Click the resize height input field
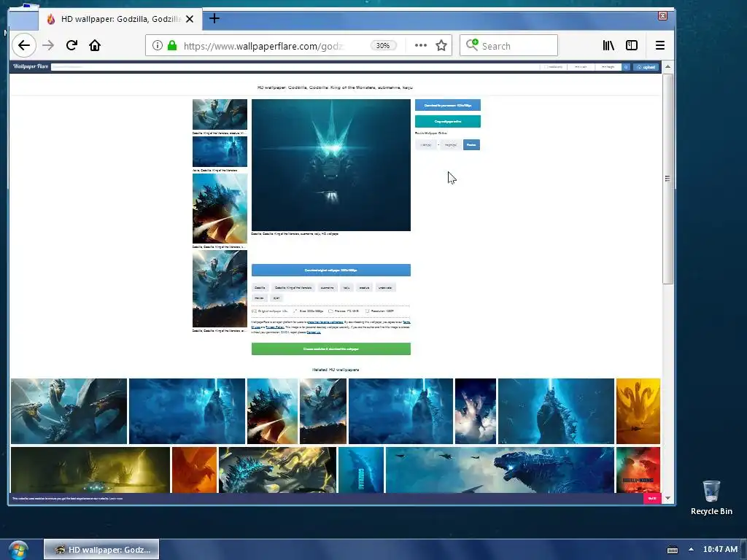This screenshot has height=560, width=747. 451,145
